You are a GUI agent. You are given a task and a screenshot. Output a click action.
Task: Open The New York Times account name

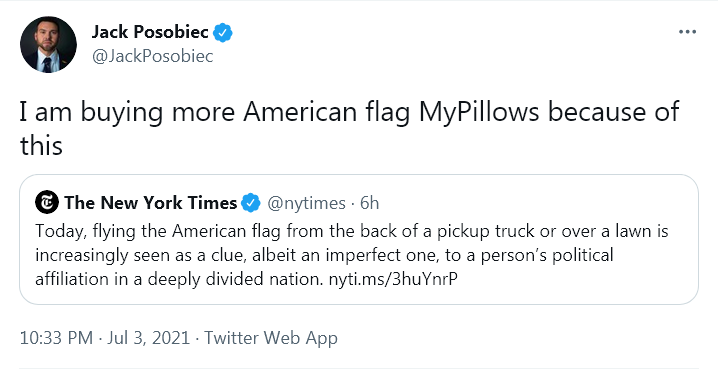[151, 202]
